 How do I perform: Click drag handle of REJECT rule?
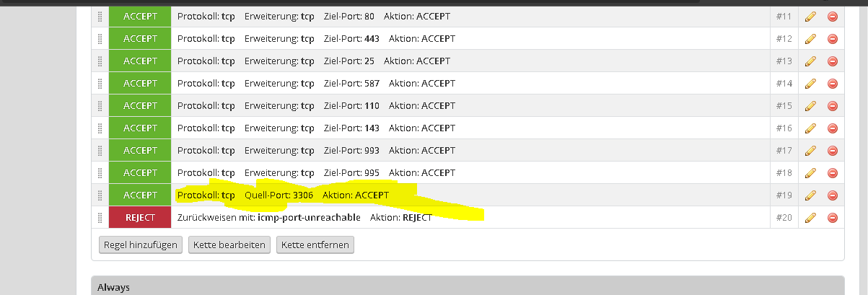[x=100, y=218]
